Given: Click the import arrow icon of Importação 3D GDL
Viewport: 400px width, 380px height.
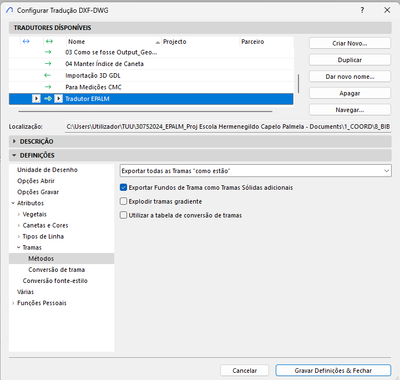Looking at the screenshot, I should [47, 75].
